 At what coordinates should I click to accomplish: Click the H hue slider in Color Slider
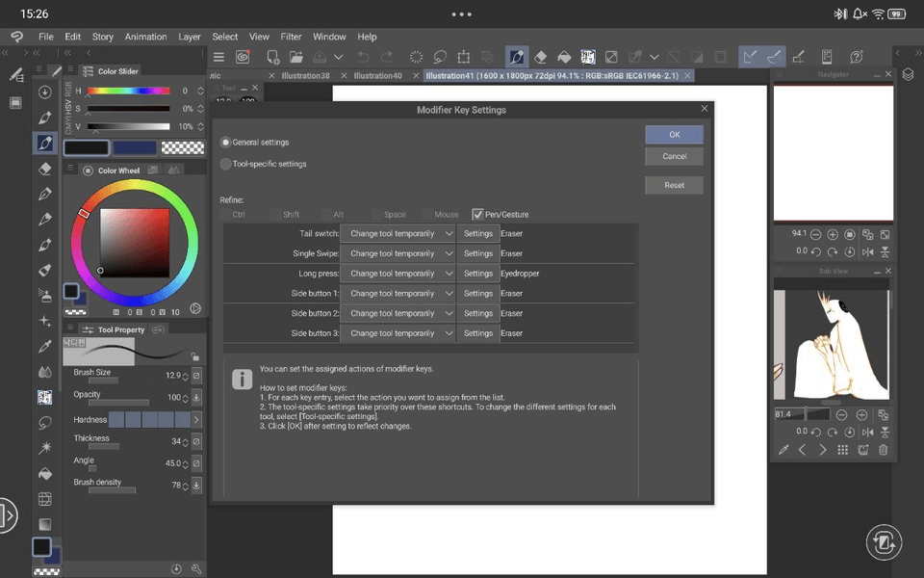[128, 91]
